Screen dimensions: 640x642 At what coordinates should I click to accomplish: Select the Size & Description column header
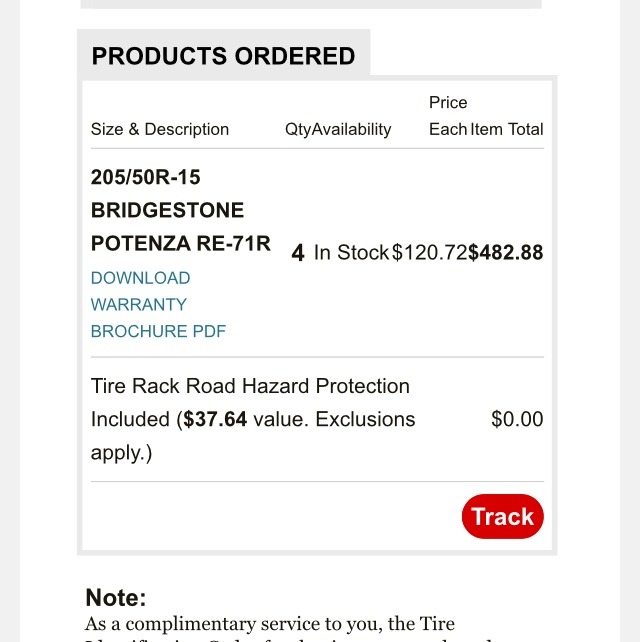point(160,129)
